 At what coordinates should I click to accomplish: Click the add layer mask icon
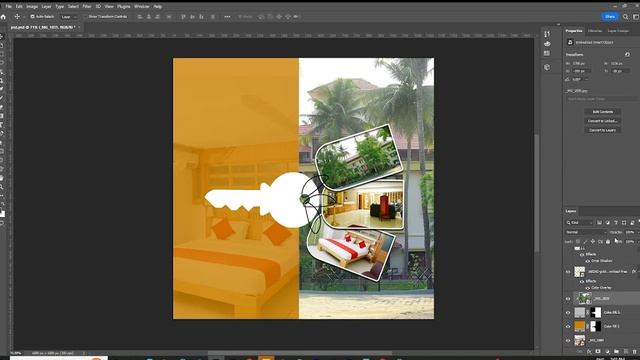tap(598, 351)
